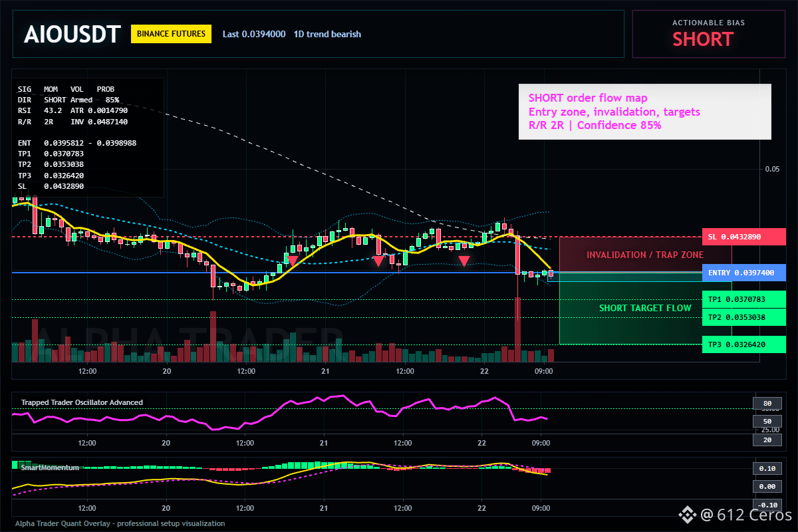Click the tall red volume bar at 22
The width and height of the screenshot is (798, 532).
click(517, 329)
